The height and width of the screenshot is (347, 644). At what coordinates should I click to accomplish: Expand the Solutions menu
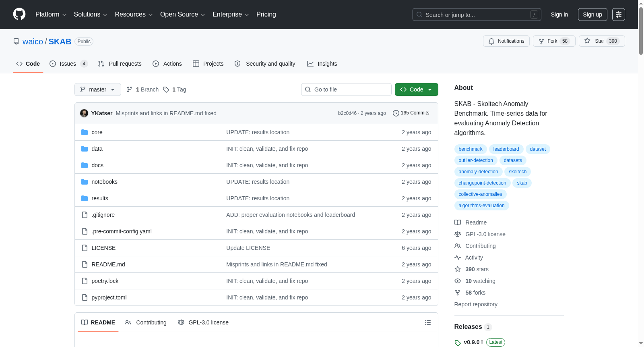91,15
